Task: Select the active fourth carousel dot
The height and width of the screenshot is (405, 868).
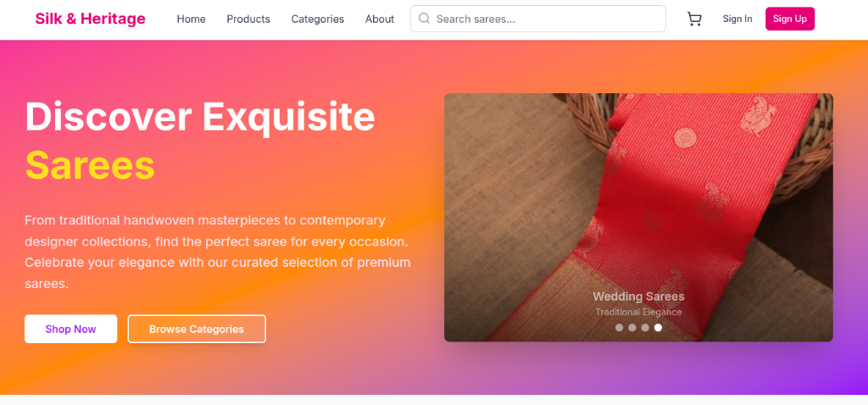Action: click(658, 328)
